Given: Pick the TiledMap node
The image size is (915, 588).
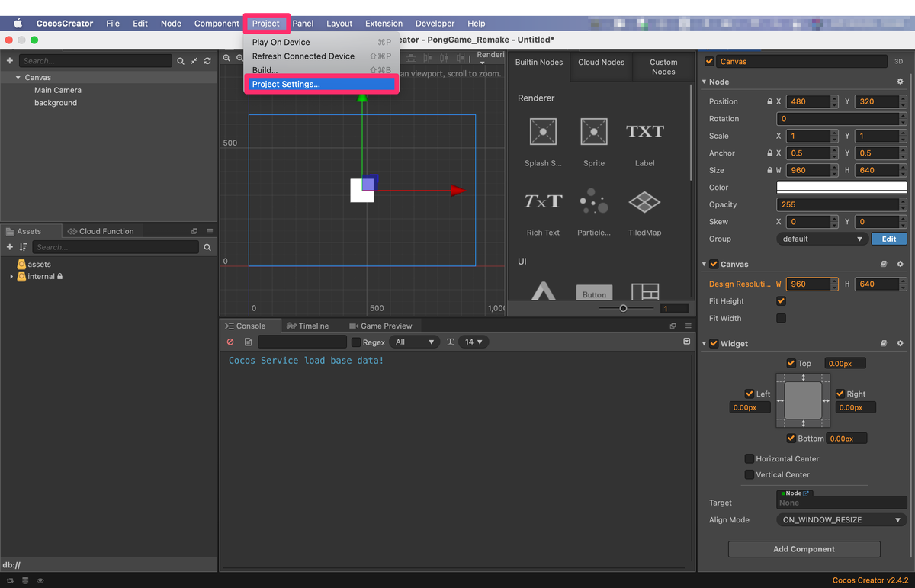Looking at the screenshot, I should pos(644,201).
